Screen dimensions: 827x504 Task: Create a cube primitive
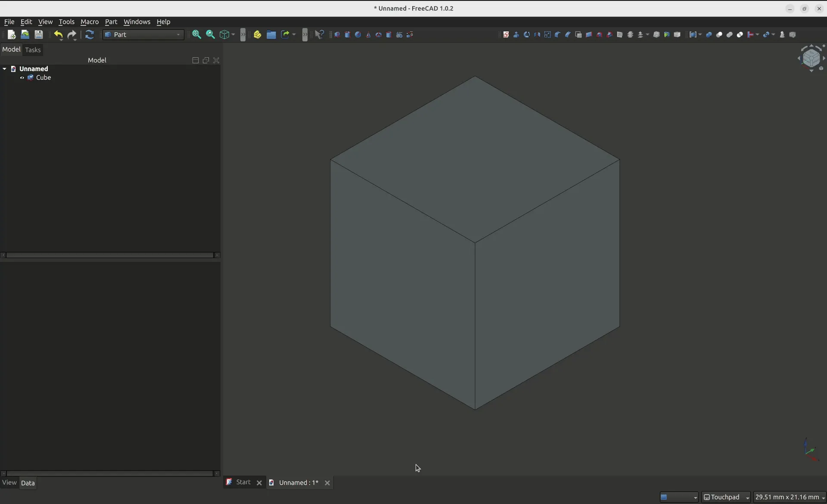pos(337,34)
